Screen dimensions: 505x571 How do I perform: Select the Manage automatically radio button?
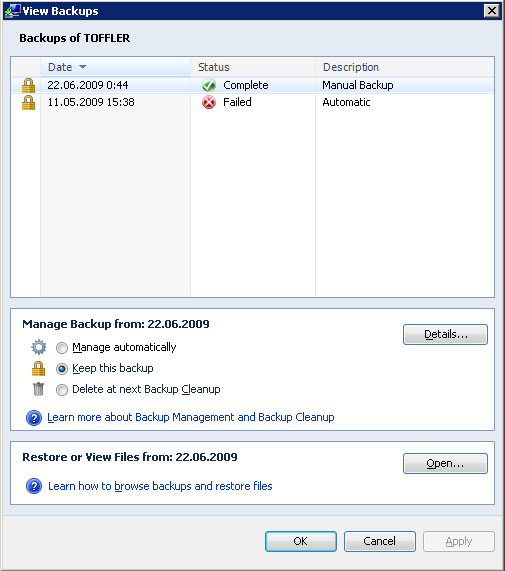tap(62, 348)
